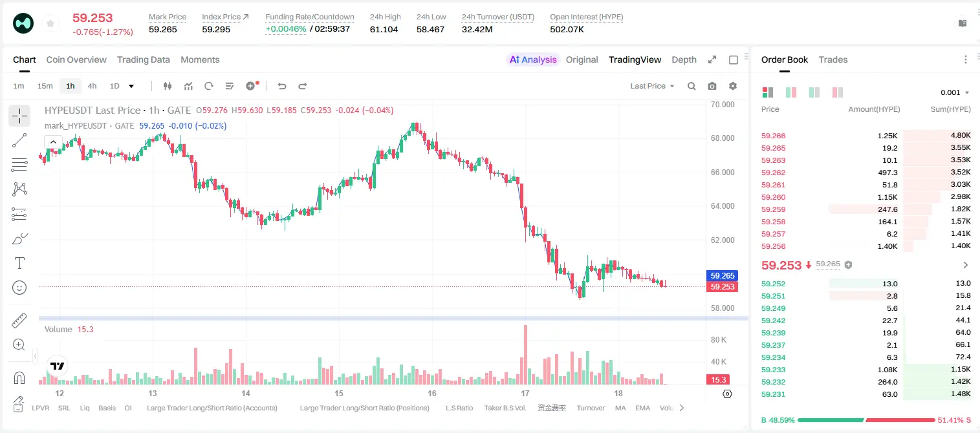This screenshot has width=980, height=433.
Task: Click the buy/sell ratio bar
Action: (x=866, y=420)
